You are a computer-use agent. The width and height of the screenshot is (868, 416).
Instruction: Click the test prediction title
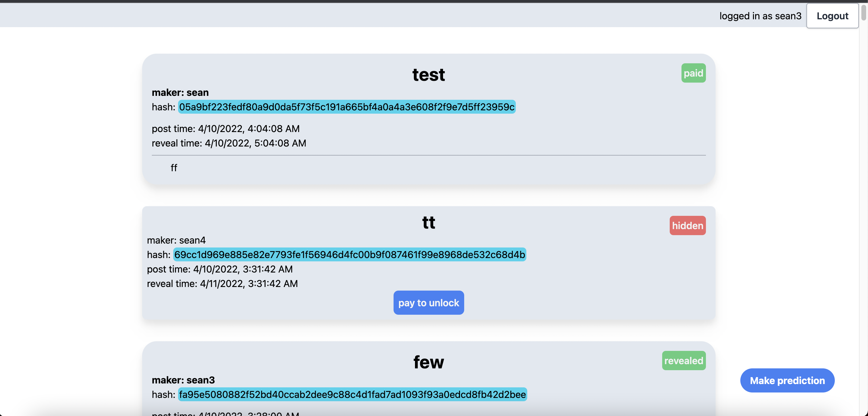428,74
